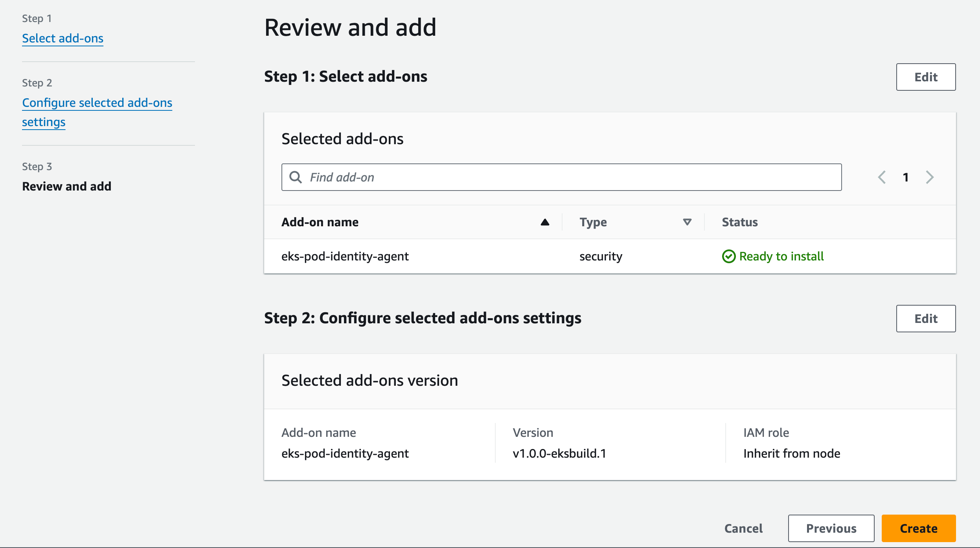The width and height of the screenshot is (980, 548).
Task: Click the Step 2 Edit button
Action: click(926, 317)
